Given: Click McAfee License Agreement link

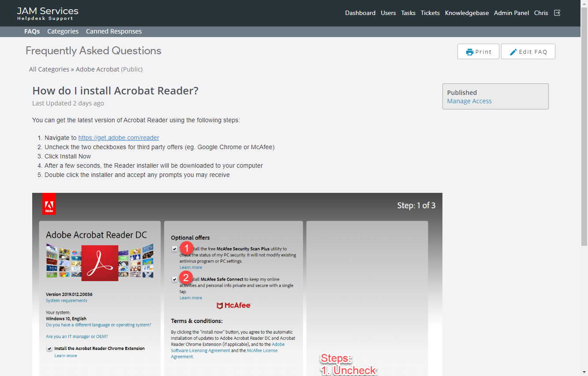Looking at the screenshot, I should (x=225, y=353).
